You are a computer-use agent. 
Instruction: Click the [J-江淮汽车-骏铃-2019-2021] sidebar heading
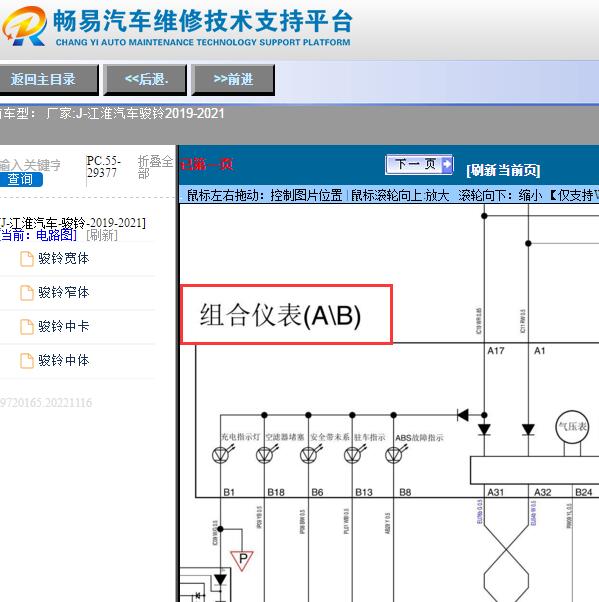73,223
